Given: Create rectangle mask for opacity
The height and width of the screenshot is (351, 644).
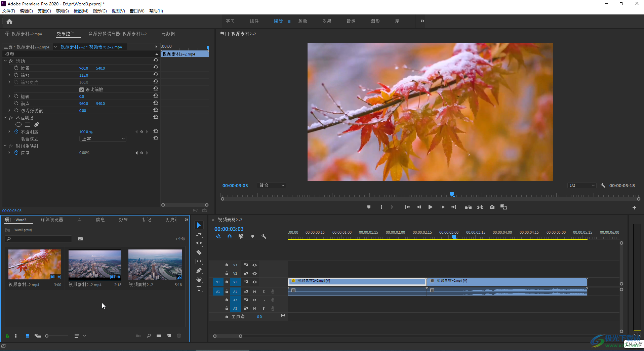Looking at the screenshot, I should 28,124.
